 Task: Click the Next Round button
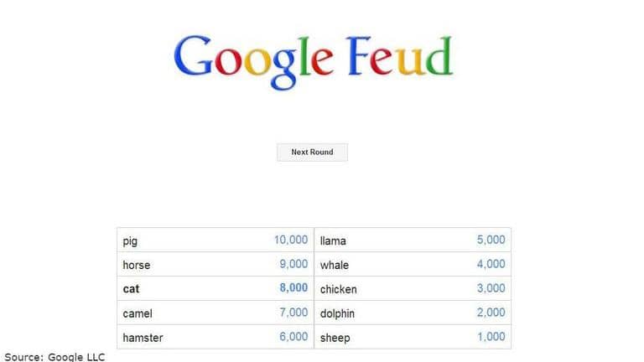pos(312,153)
